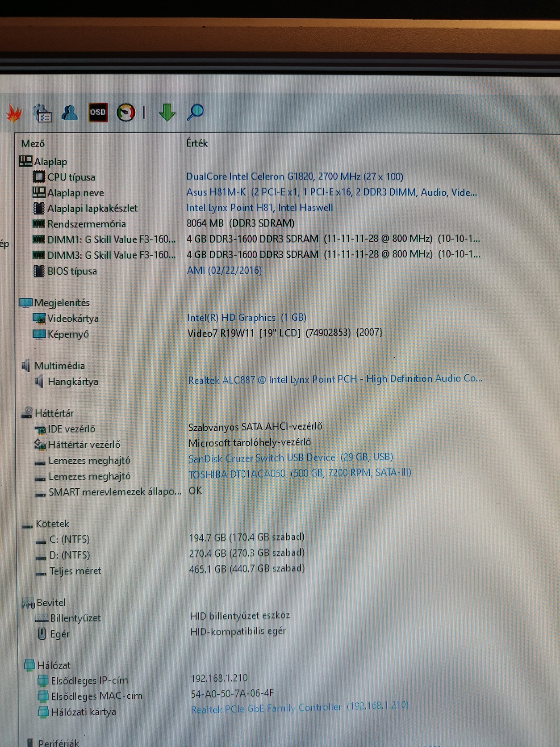Select the Kötetek section header
Screen dimensions: 560x747
pyautogui.click(x=46, y=524)
